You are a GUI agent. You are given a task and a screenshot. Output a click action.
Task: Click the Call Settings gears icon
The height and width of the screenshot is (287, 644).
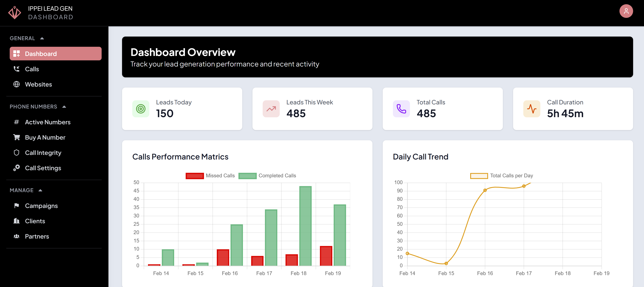click(17, 168)
